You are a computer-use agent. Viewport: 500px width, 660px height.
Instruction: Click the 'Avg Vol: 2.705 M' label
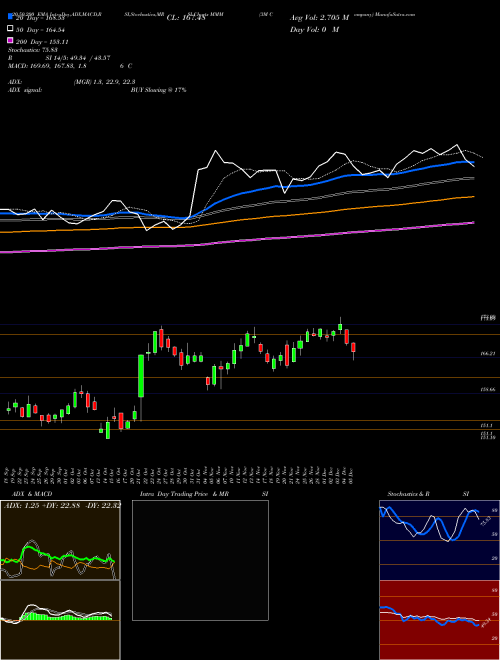[319, 18]
